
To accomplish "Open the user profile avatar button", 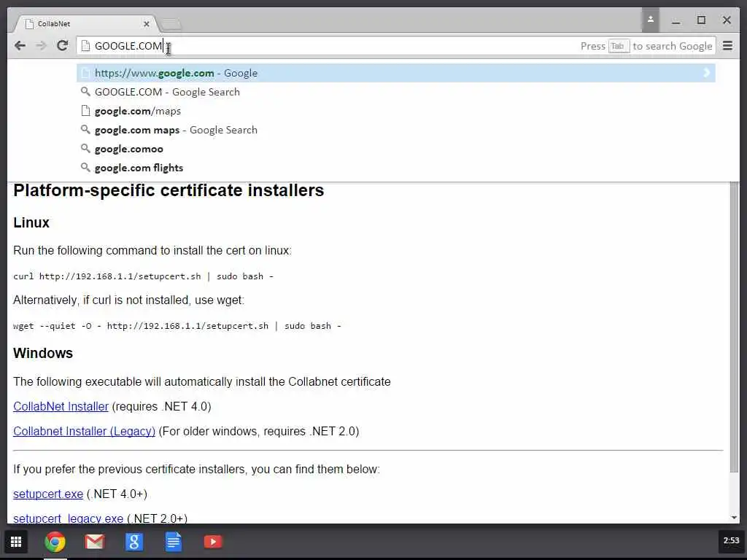I will pos(650,20).
